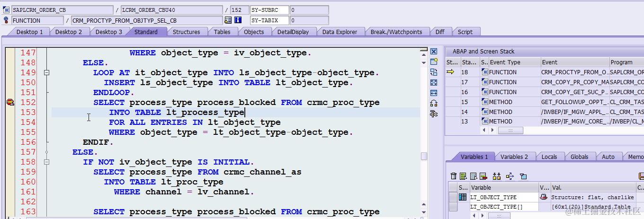Click the grey-rows icon in variables toolbar
This screenshot has height=219, width=644.
coord(473,176)
